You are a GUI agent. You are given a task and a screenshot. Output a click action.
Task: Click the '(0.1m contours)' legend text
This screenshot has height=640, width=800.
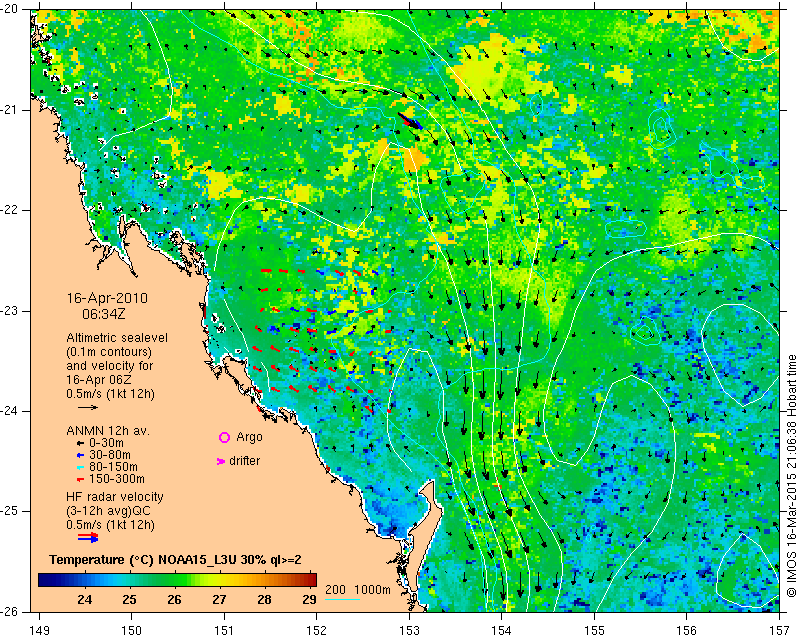(109, 352)
